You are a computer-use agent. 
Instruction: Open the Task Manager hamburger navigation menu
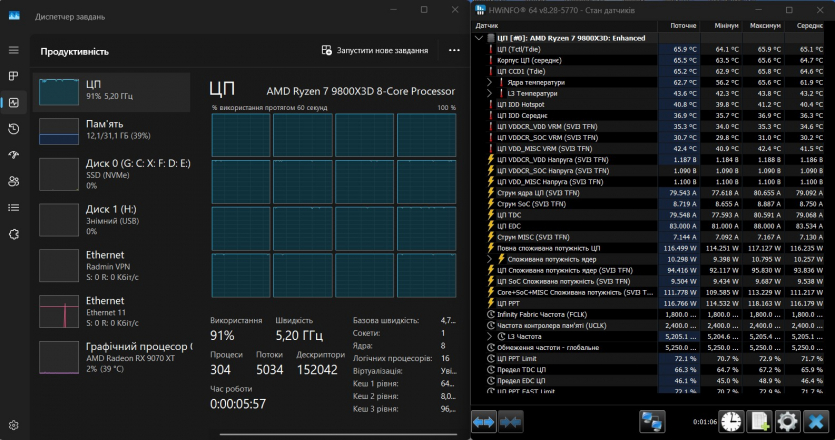(x=13, y=50)
